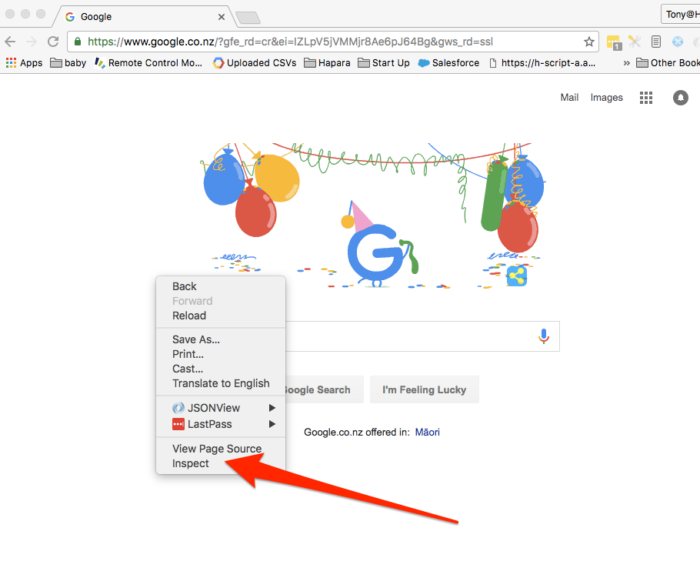Open the Images link
The height and width of the screenshot is (588, 700).
606,98
